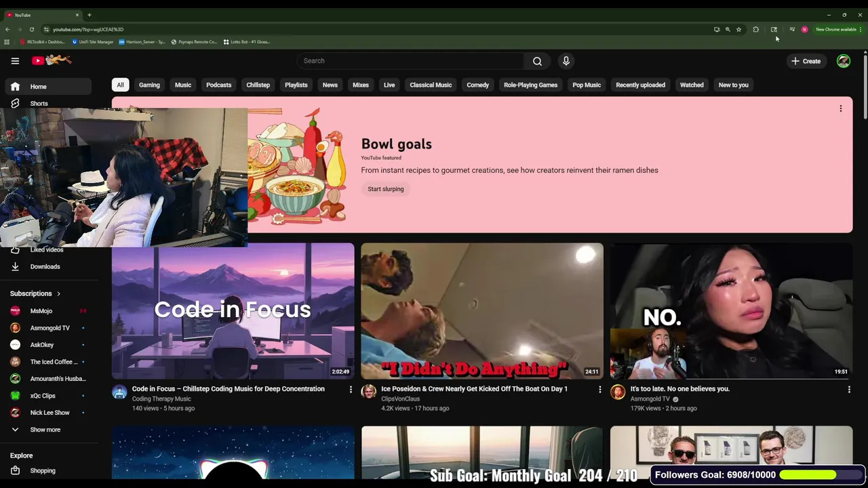
Task: Select the News filter chip
Action: tap(330, 85)
